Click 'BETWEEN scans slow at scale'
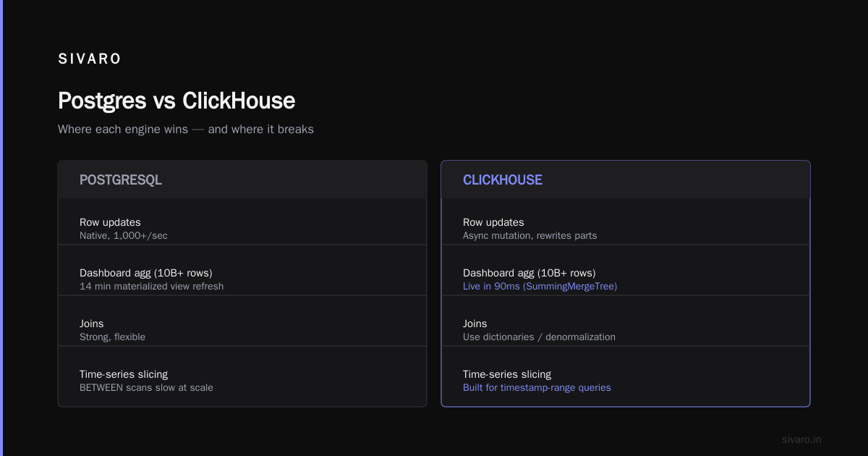 coord(146,388)
